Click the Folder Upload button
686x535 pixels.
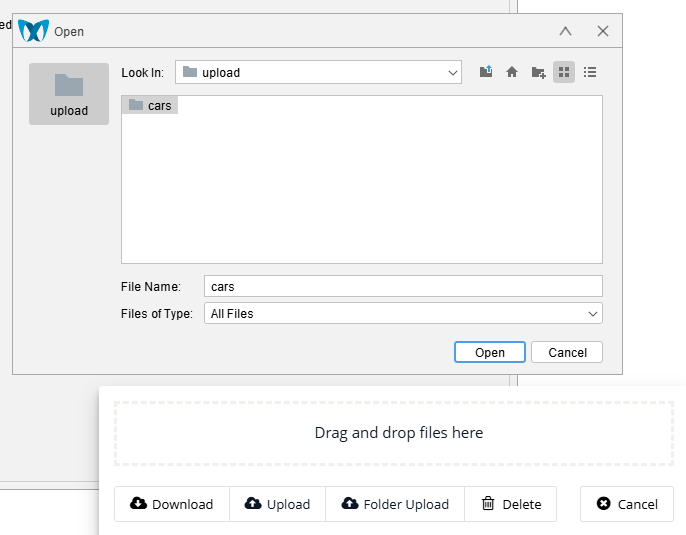(x=395, y=504)
